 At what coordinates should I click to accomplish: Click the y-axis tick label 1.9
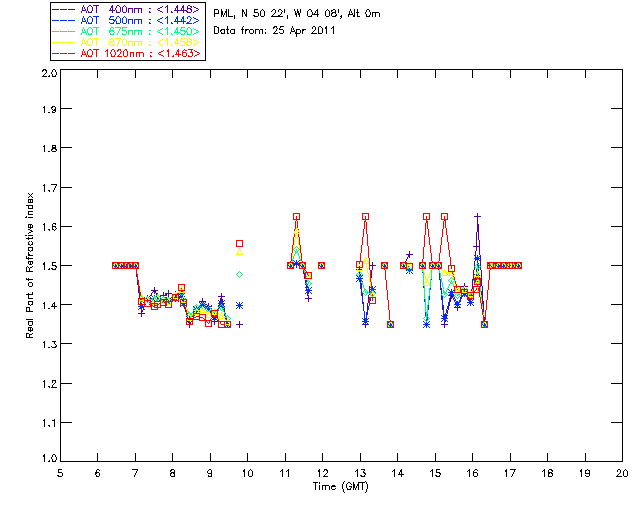[49, 109]
